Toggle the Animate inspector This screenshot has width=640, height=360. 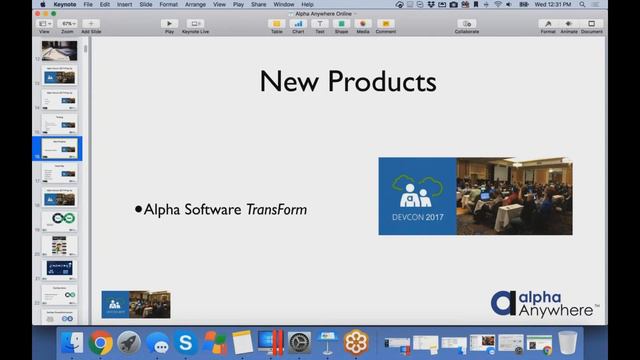[x=569, y=24]
